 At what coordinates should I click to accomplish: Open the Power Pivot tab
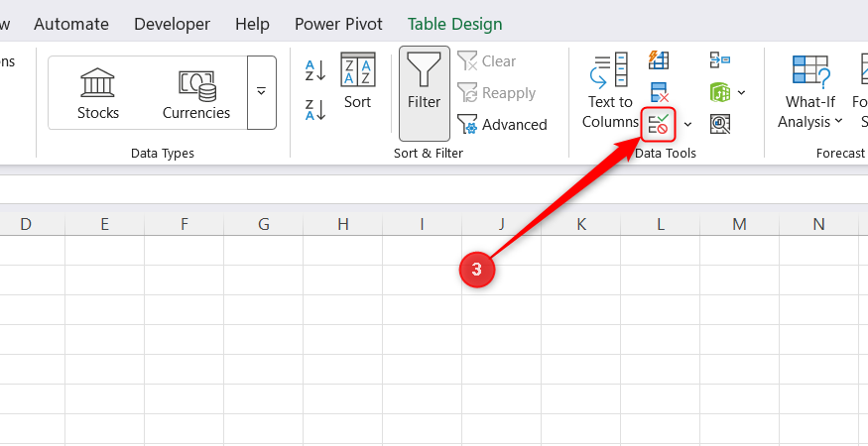339,24
